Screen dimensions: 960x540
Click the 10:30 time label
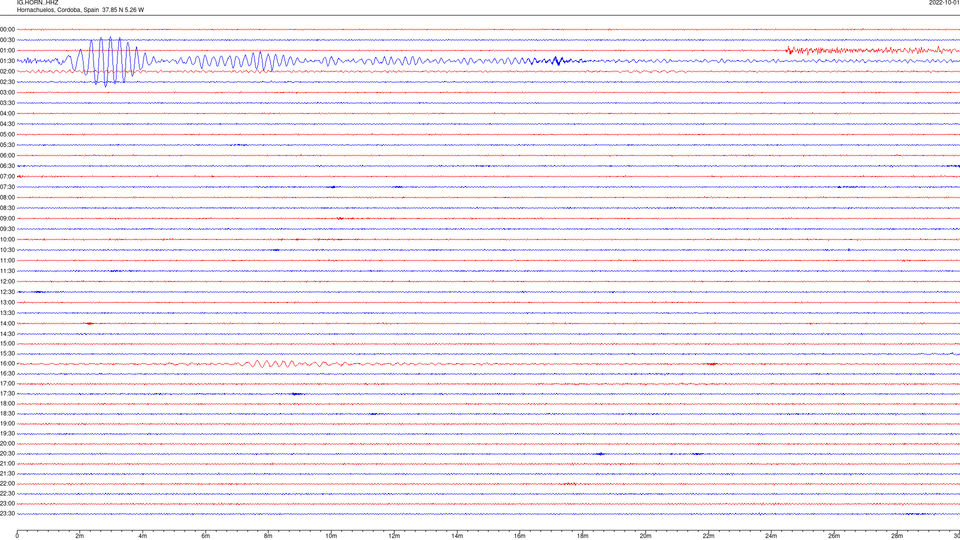[x=7, y=250]
